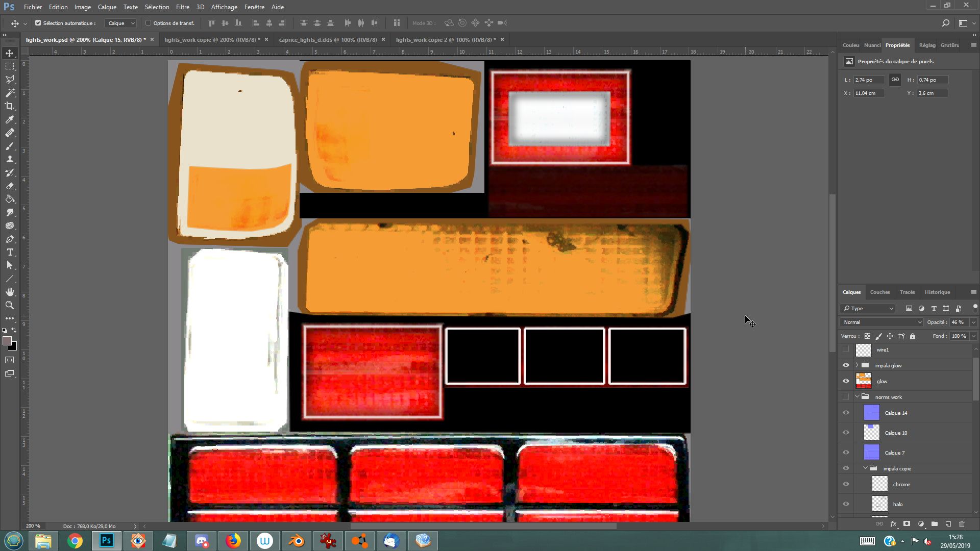Select the Hand tool
Image resolution: width=980 pixels, height=551 pixels.
10,292
